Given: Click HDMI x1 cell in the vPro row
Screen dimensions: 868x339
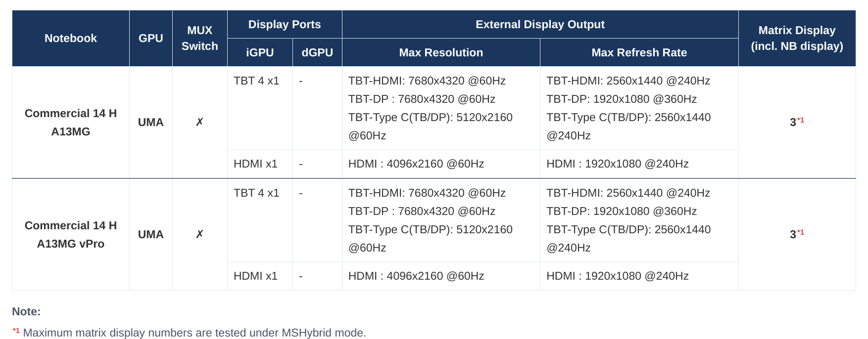Looking at the screenshot, I should pyautogui.click(x=260, y=276).
